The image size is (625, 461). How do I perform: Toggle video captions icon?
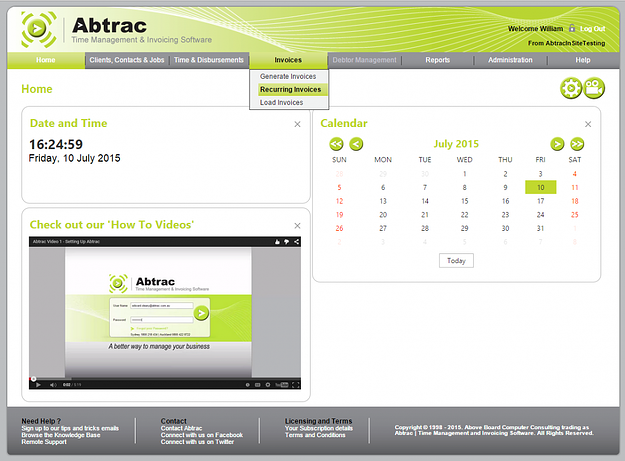click(x=258, y=384)
